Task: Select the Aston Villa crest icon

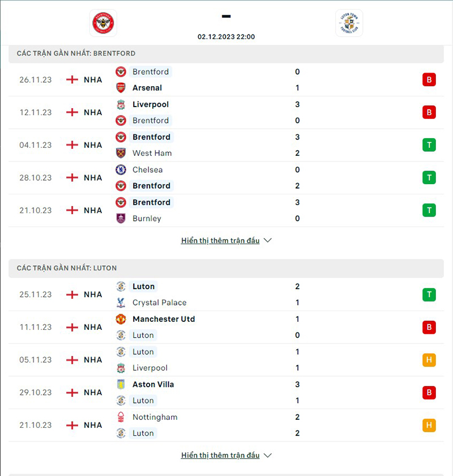Action: click(x=122, y=384)
